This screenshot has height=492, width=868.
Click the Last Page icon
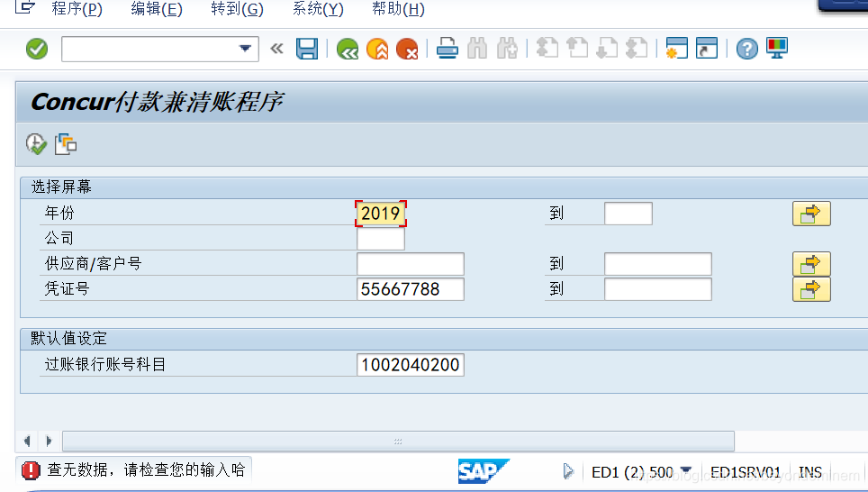pos(637,48)
